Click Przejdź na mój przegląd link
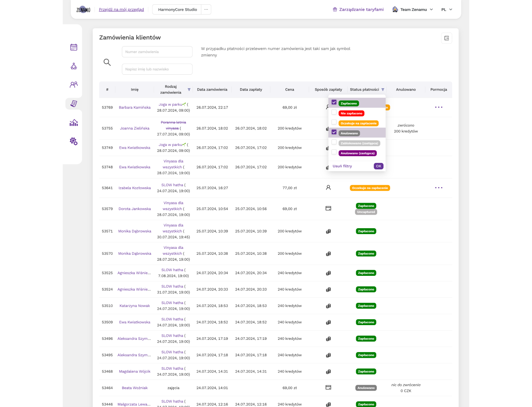Screen dimensions: 532x407 121,10
